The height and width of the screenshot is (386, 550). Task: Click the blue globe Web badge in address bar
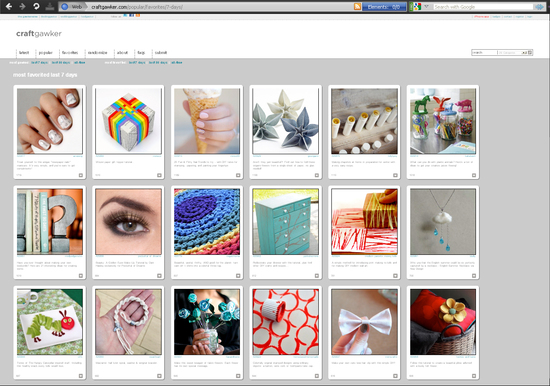(73, 7)
